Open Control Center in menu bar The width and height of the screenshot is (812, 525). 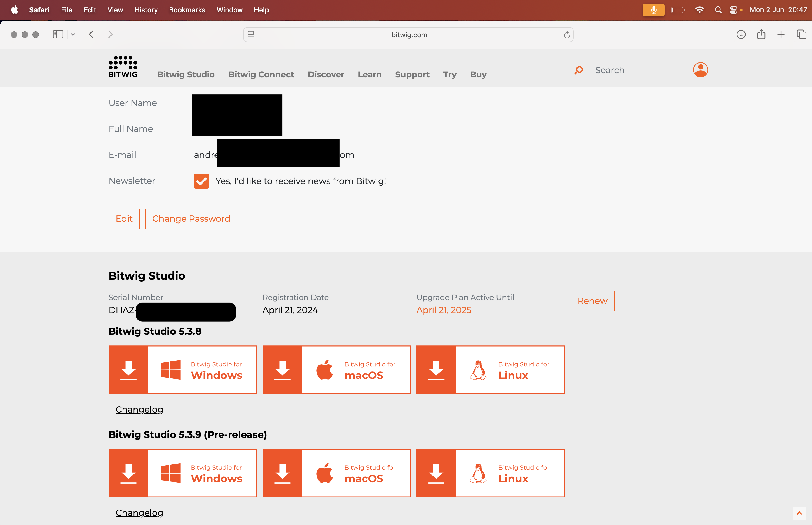click(734, 10)
